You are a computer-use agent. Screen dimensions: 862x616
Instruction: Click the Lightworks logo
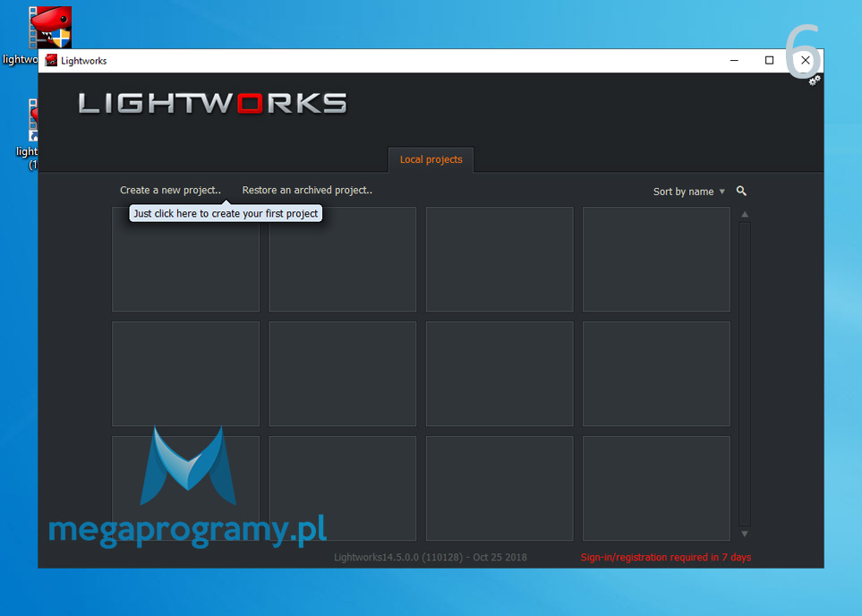(x=212, y=103)
